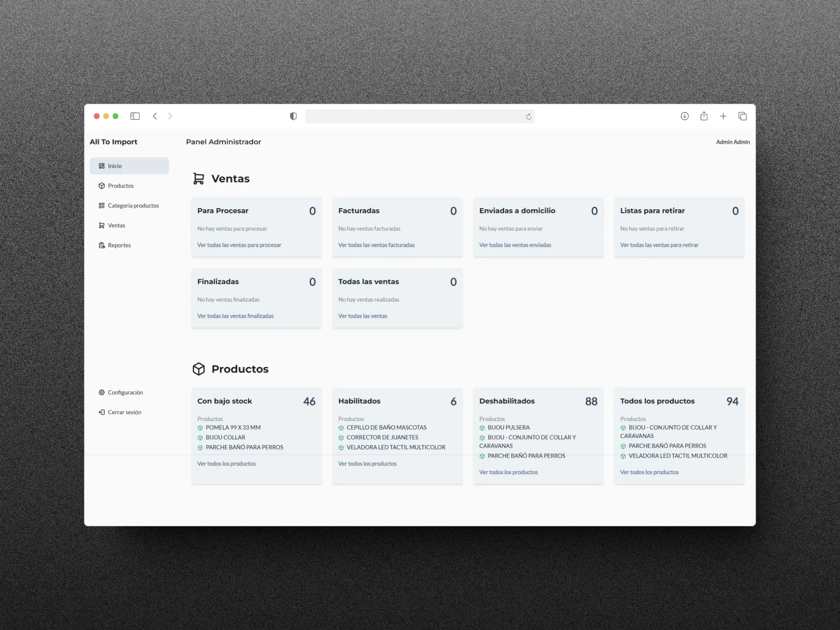
Task: Click POMELA 99 X 33 MM product
Action: click(233, 427)
